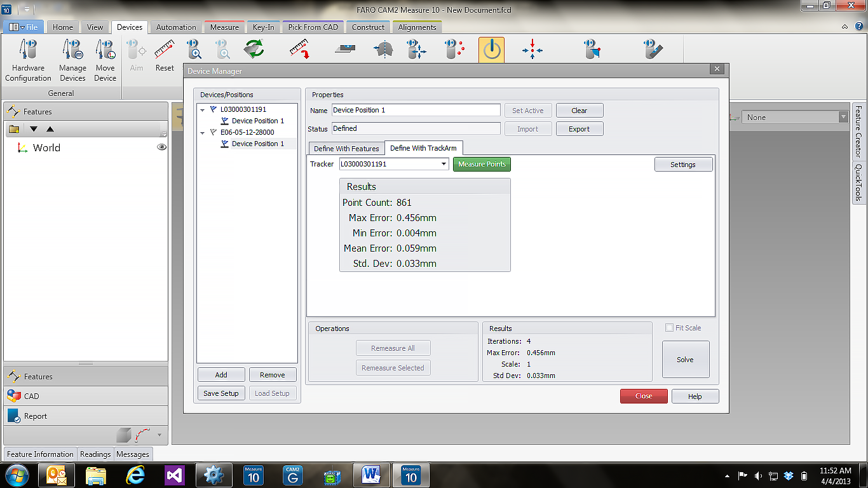
Task: Open the Alignments ribbon tab
Action: point(417,27)
